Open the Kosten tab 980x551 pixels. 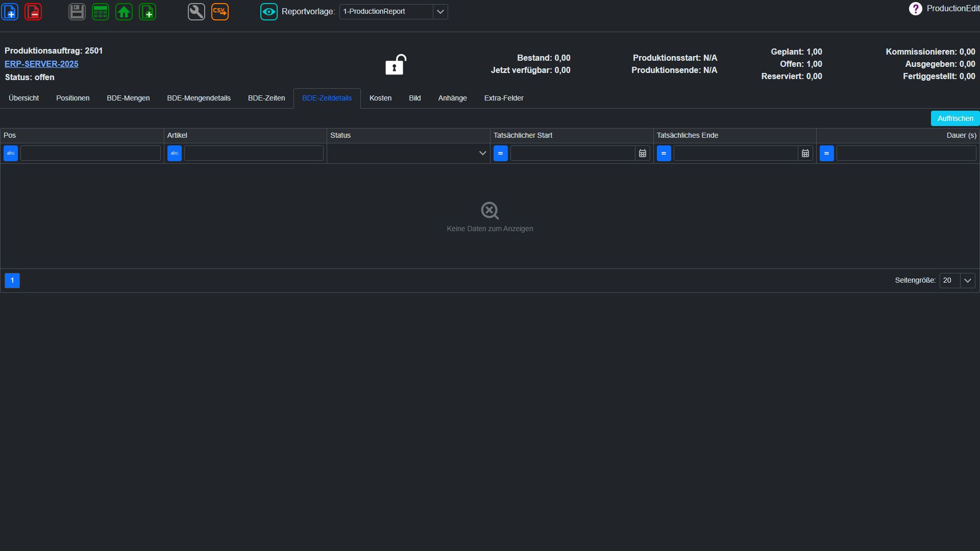click(381, 98)
